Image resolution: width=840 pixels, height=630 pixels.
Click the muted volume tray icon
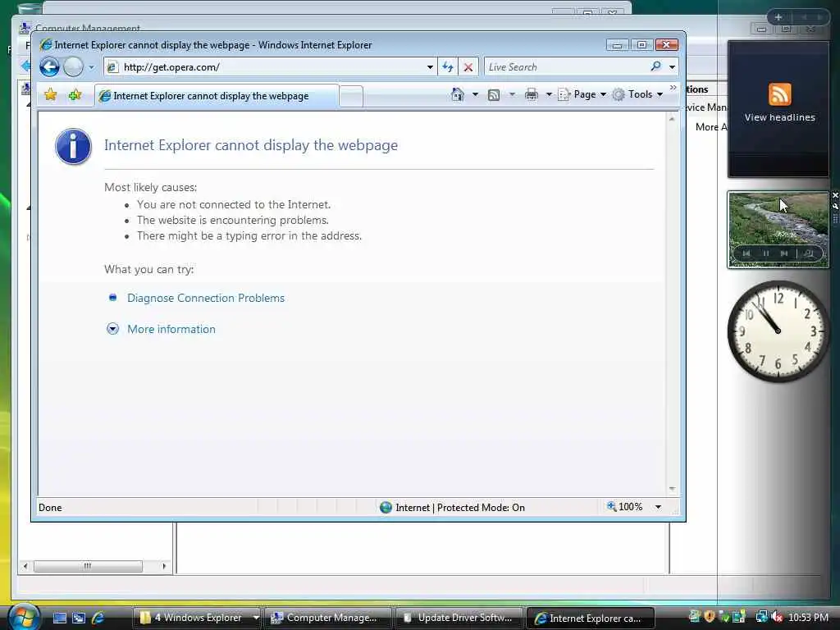point(776,617)
